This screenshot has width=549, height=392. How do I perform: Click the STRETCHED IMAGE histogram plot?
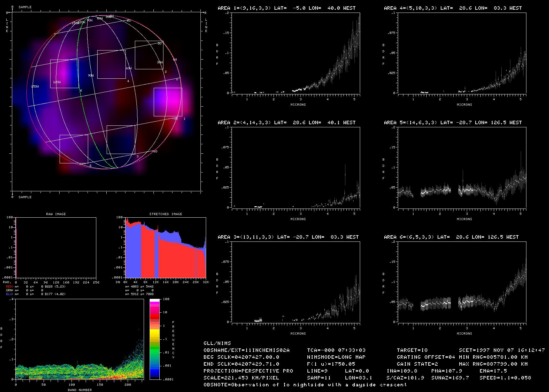pos(166,247)
